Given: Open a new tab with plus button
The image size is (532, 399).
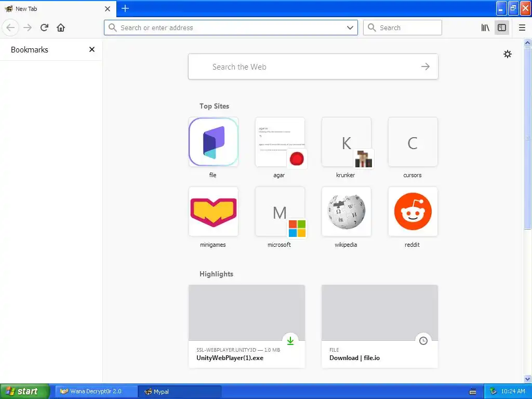Looking at the screenshot, I should click(125, 8).
